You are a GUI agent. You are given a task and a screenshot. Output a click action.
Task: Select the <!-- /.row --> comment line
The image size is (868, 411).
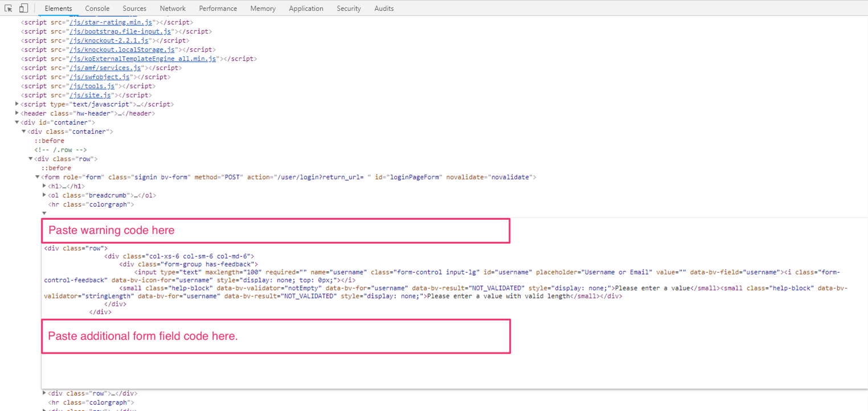(x=60, y=150)
